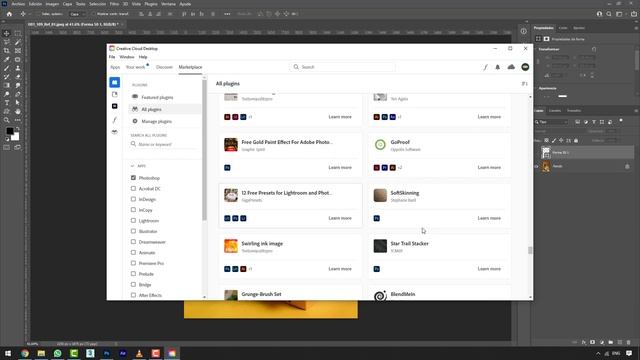Click the 12 Free Presets for Lightroom thumbnail
640x360 pixels.
click(x=231, y=195)
